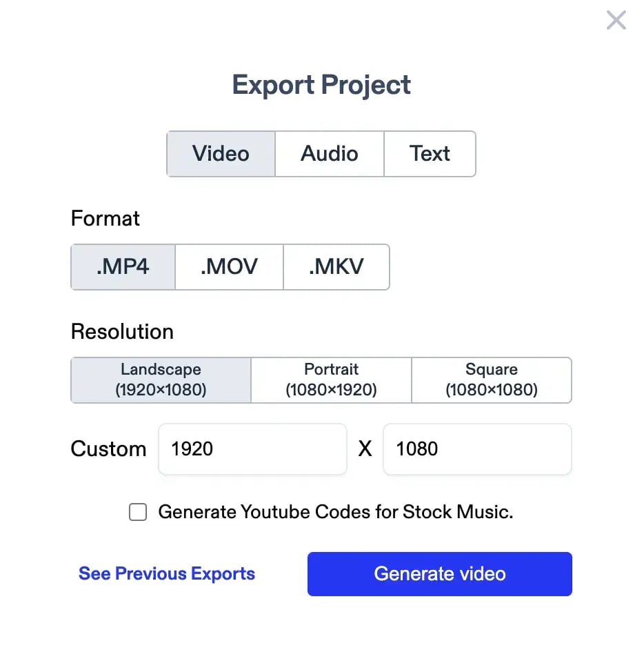
Task: Click the custom height field showing 1080
Action: 477,449
